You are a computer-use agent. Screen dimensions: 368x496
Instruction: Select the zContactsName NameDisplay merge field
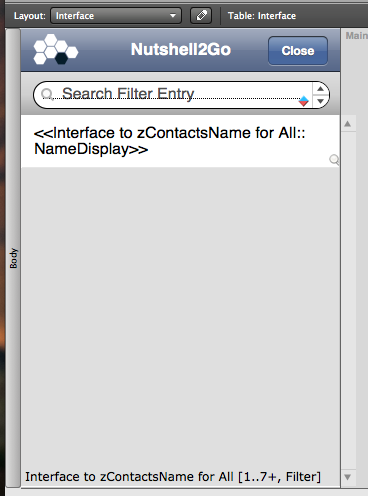coord(170,141)
